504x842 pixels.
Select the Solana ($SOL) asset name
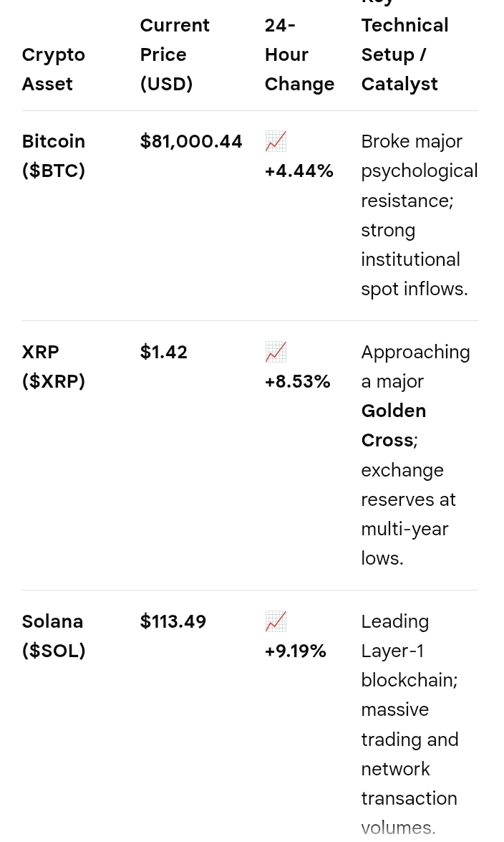pyautogui.click(x=54, y=636)
